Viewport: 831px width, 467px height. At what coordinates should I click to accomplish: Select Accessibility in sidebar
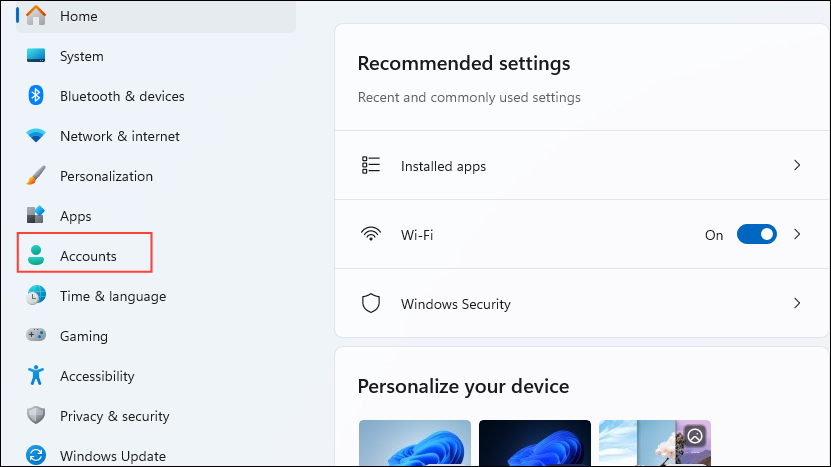(156, 376)
